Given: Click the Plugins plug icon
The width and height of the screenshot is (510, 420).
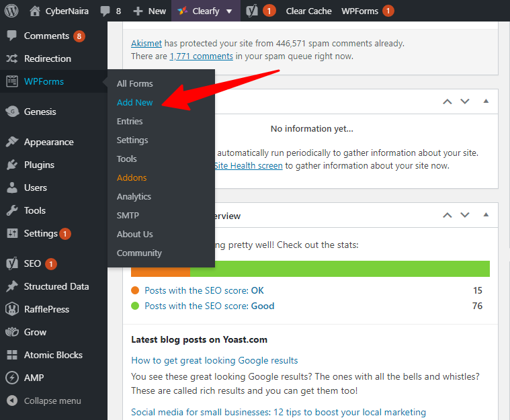Looking at the screenshot, I should pyautogui.click(x=12, y=165).
